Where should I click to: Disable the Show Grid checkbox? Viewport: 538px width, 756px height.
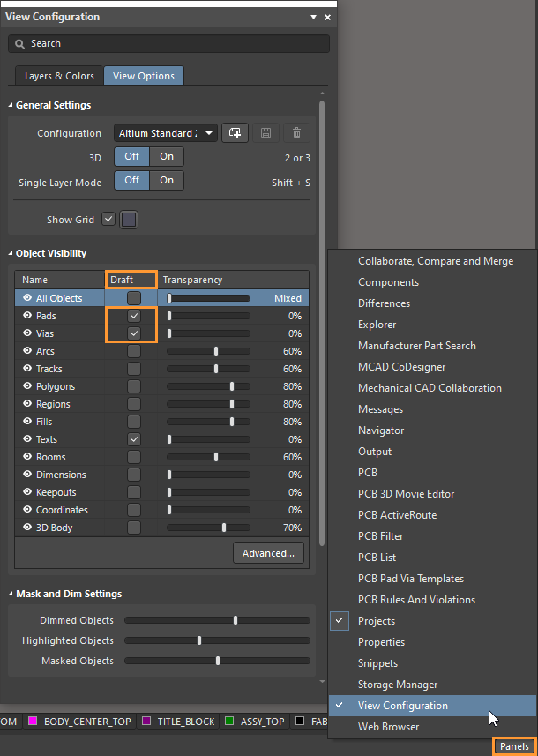point(108,220)
